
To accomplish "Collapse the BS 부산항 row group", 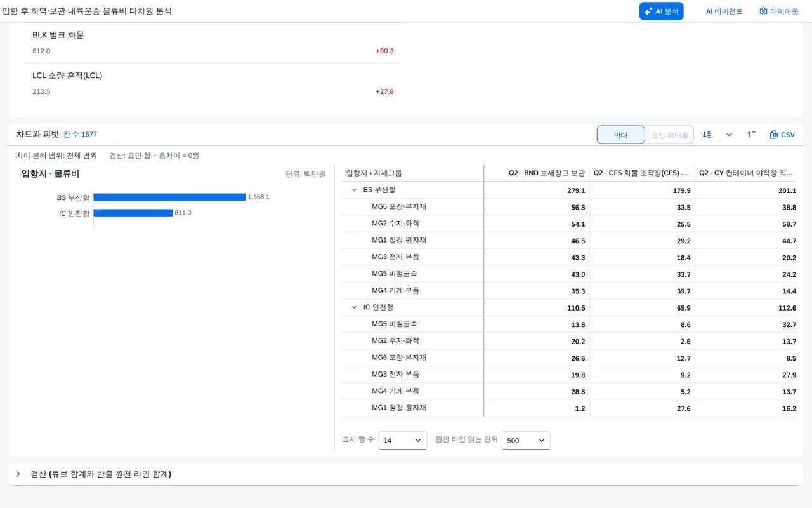I will click(354, 190).
